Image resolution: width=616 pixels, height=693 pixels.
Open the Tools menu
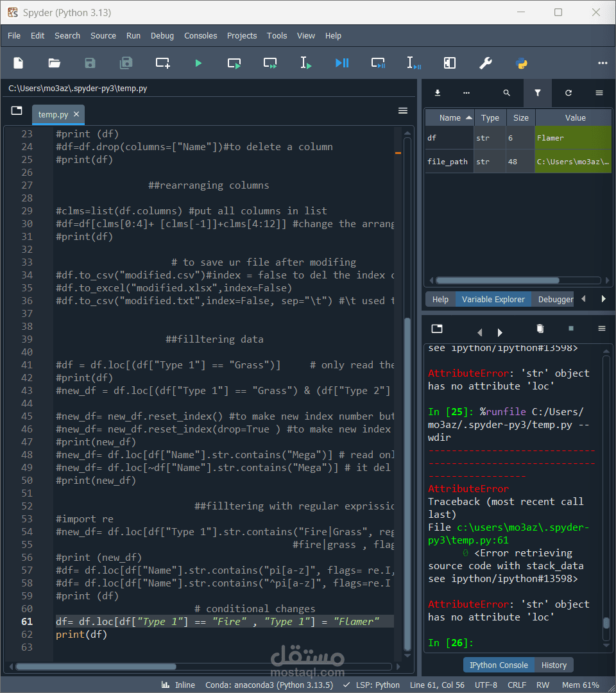pyautogui.click(x=277, y=36)
